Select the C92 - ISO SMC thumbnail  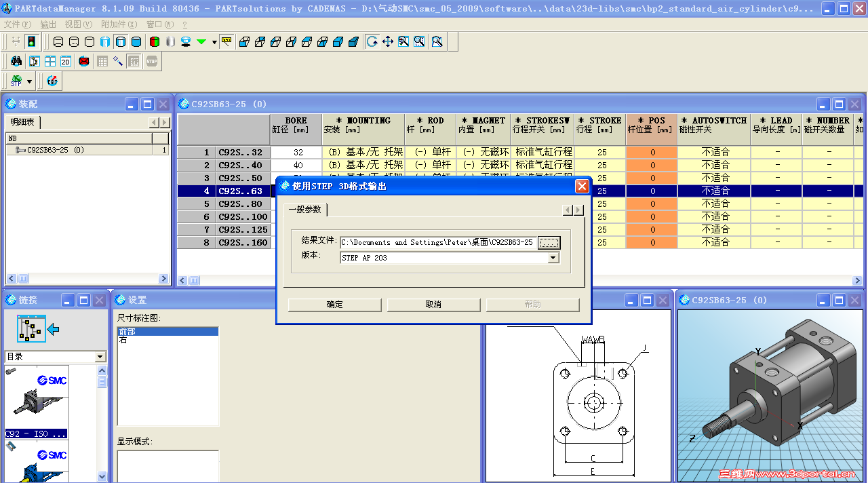coord(37,402)
